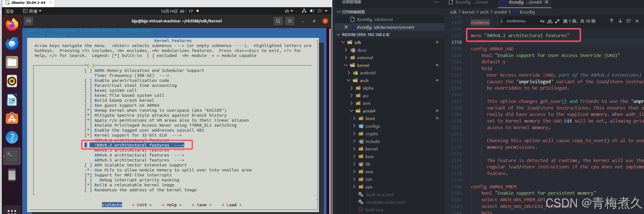Screen dimensions: 644x214
Task: Expand the find widget replace chevron
Action: click(501, 21)
